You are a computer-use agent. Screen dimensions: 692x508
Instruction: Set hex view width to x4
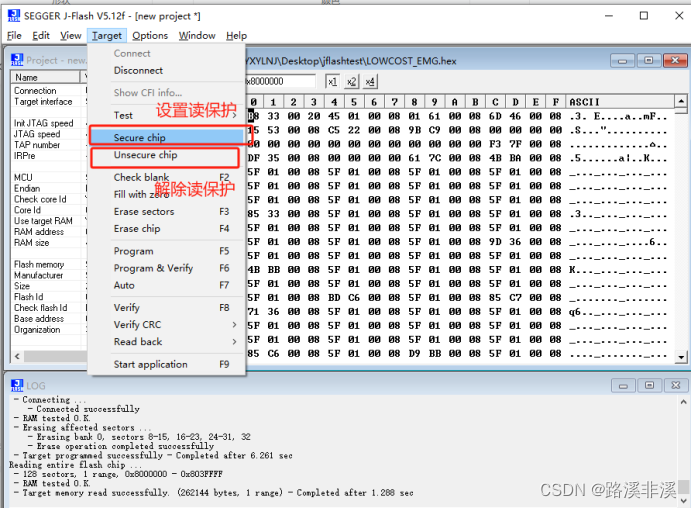(370, 82)
